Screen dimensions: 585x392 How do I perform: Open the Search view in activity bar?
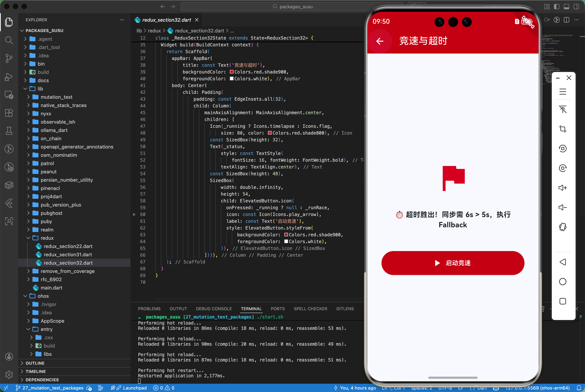(9, 40)
